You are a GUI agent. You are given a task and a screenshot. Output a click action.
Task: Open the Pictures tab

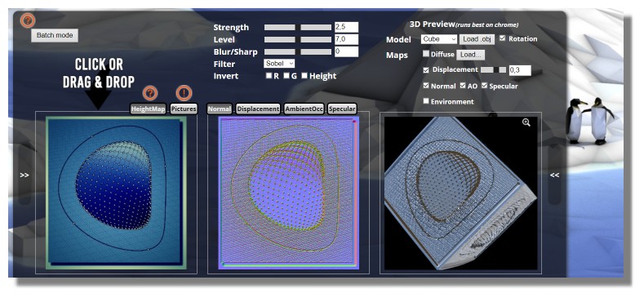tap(184, 109)
